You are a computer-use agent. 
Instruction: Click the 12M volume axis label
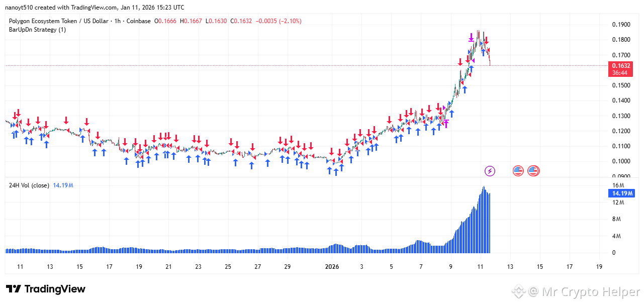coord(618,202)
